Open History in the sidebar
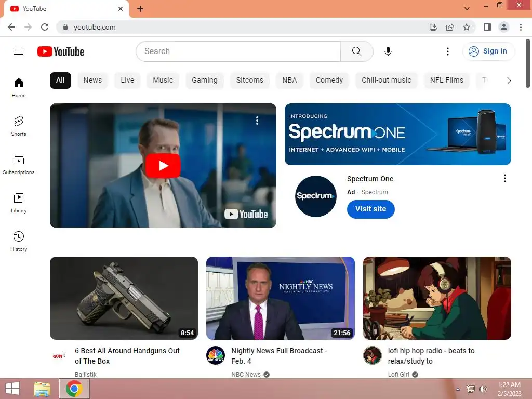Image resolution: width=532 pixels, height=399 pixels. coord(19,241)
